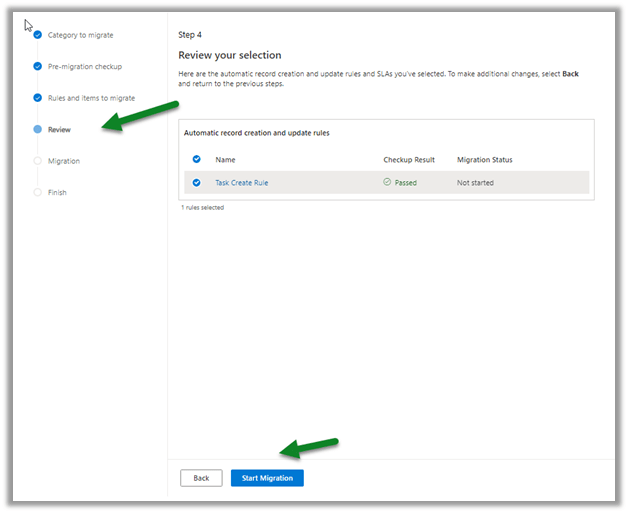Click the Migration step empty circle icon
628x513 pixels.
pos(38,161)
